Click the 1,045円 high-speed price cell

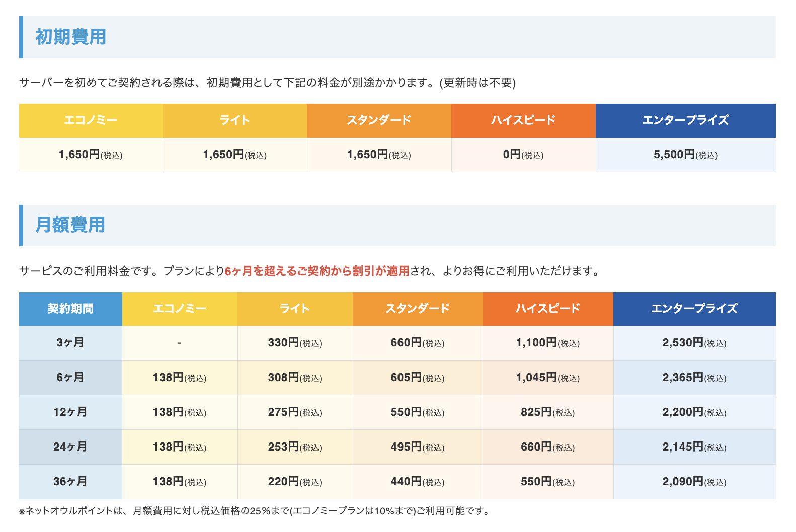(x=547, y=378)
